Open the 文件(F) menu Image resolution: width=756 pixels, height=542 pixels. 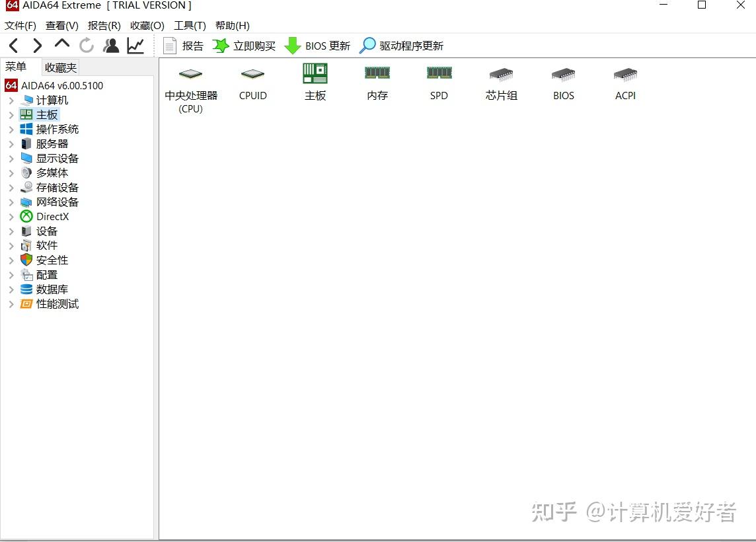coord(20,26)
